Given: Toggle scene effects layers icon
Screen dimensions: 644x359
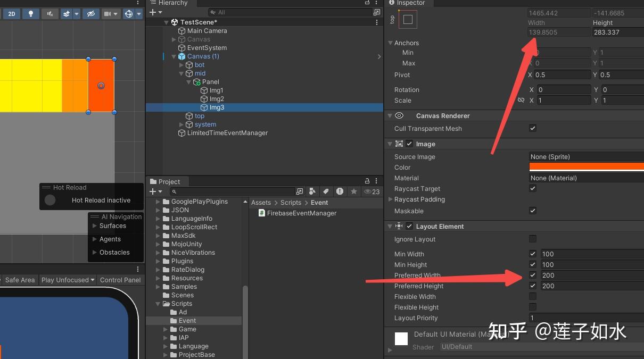Looking at the screenshot, I should (x=67, y=14).
